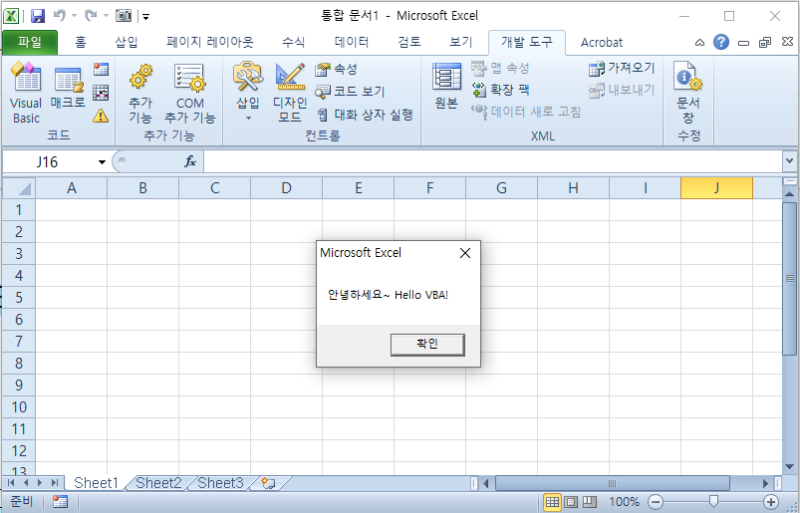This screenshot has height=513, width=800.
Task: Open COM 추가 기능 dialog
Action: tap(190, 93)
